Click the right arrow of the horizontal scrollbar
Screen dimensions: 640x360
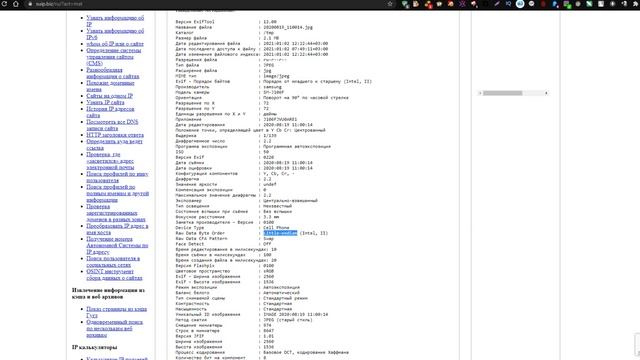(x=546, y=93)
